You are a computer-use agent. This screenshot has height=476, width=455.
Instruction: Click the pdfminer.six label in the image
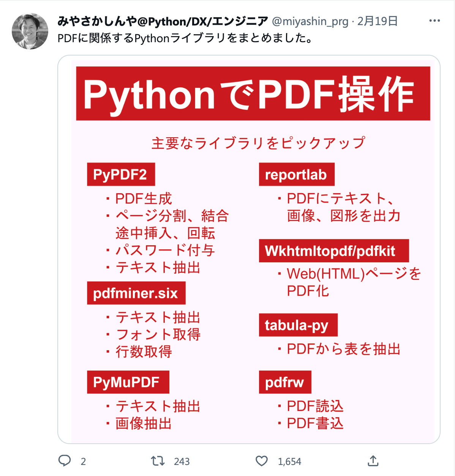136,293
